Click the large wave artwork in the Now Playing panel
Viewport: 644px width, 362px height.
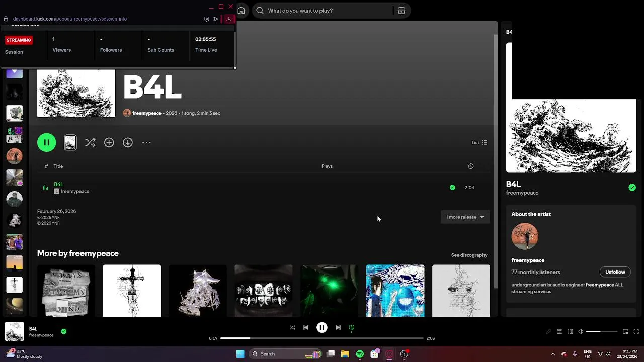(x=571, y=136)
